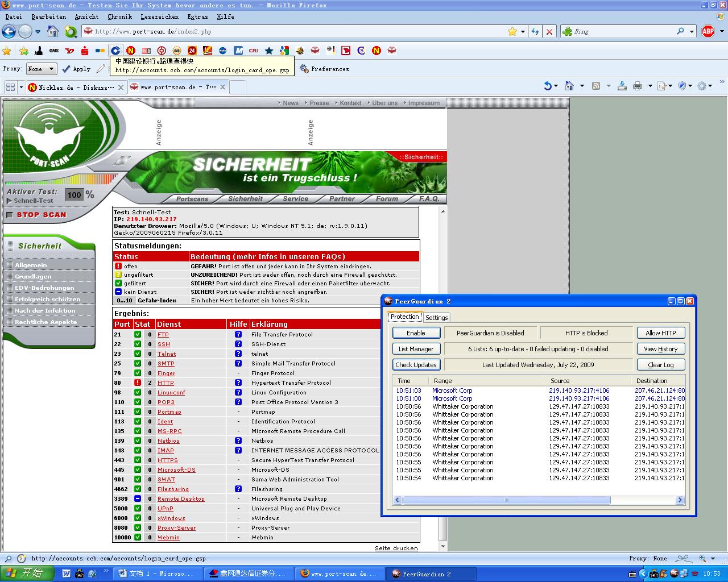Click the Impressum link in top navigation

[x=424, y=103]
